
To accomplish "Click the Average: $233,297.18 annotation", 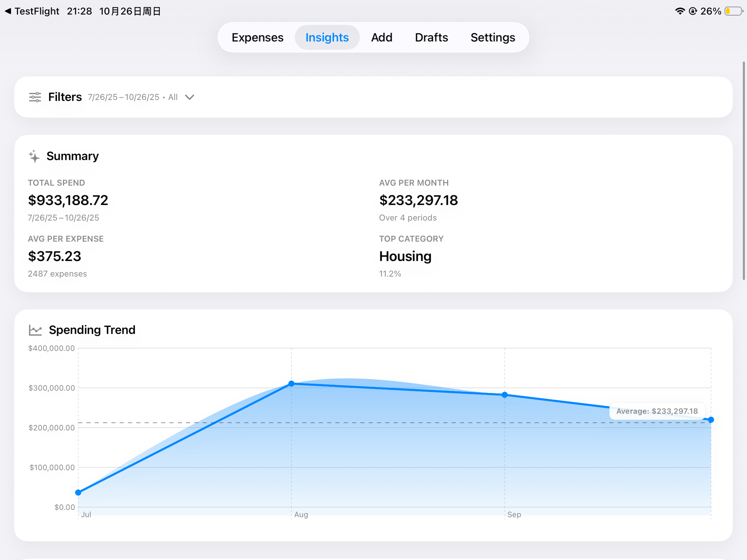I will click(657, 411).
